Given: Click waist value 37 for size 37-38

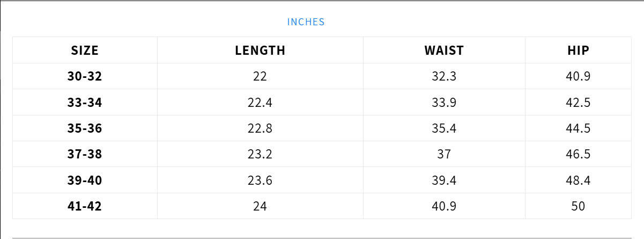Looking at the screenshot, I should 444,154.
